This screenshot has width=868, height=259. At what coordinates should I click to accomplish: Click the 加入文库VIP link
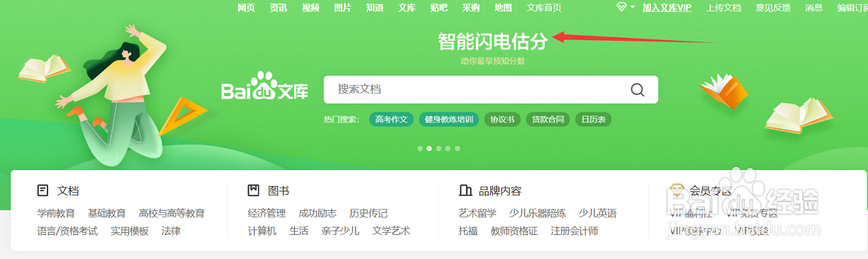tap(667, 8)
